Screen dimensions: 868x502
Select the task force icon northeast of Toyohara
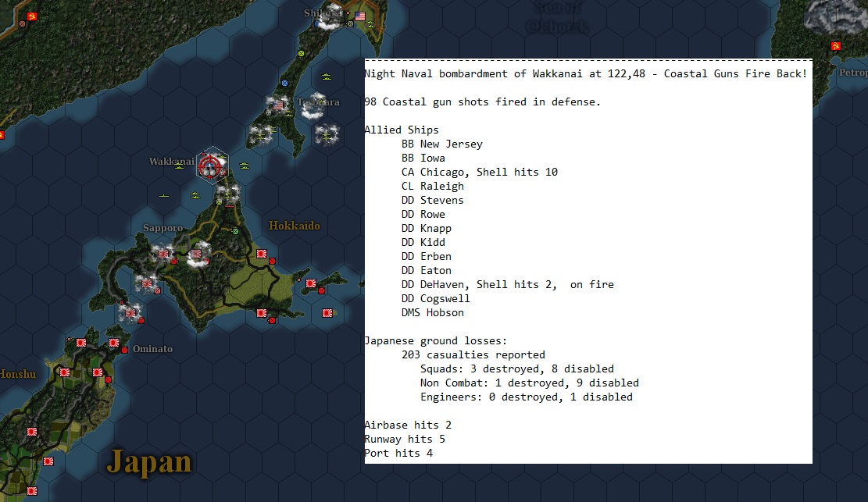pos(327,77)
